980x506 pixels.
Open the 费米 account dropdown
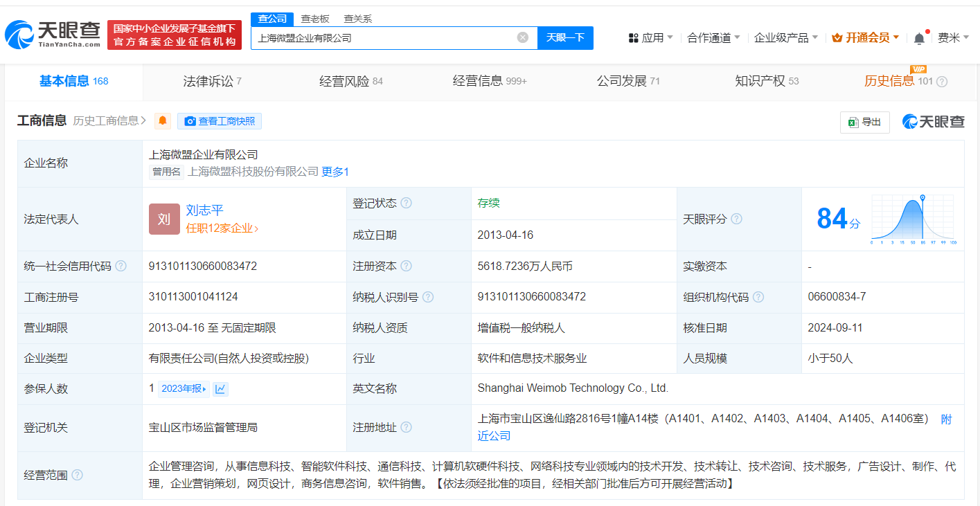tap(952, 37)
